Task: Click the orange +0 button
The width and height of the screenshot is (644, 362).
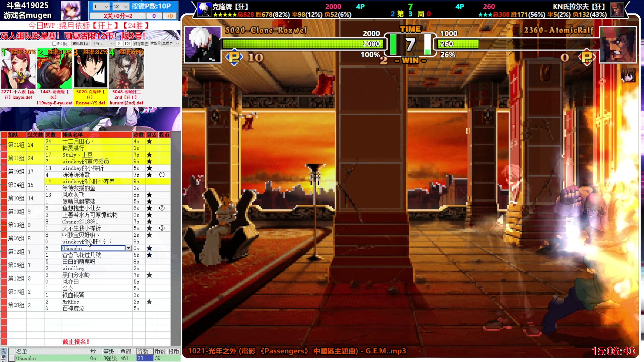Action: click(170, 16)
